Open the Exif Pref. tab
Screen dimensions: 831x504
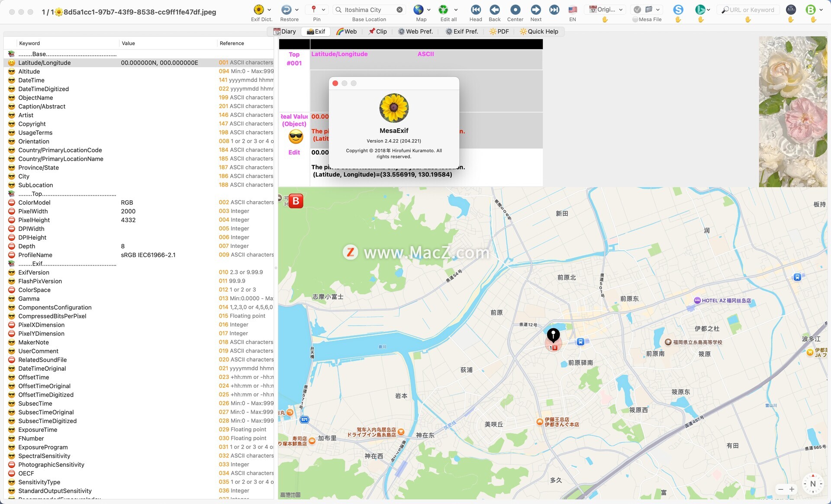(462, 32)
